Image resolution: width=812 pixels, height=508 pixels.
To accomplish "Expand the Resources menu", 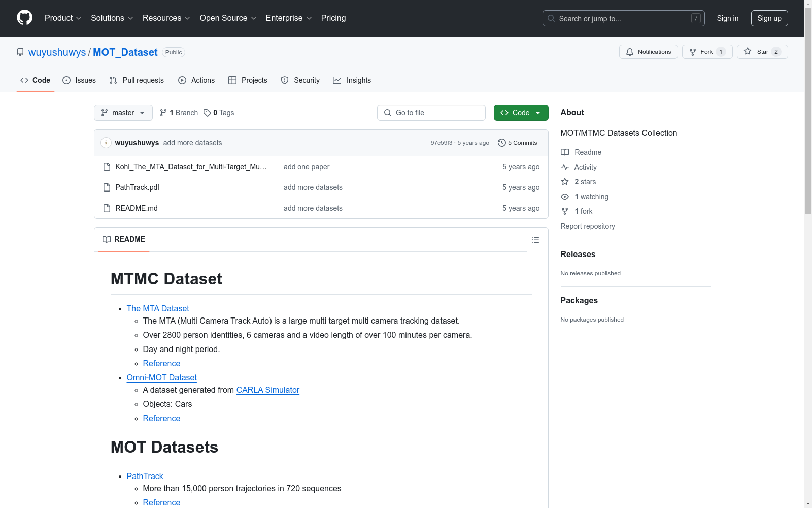I will point(166,18).
